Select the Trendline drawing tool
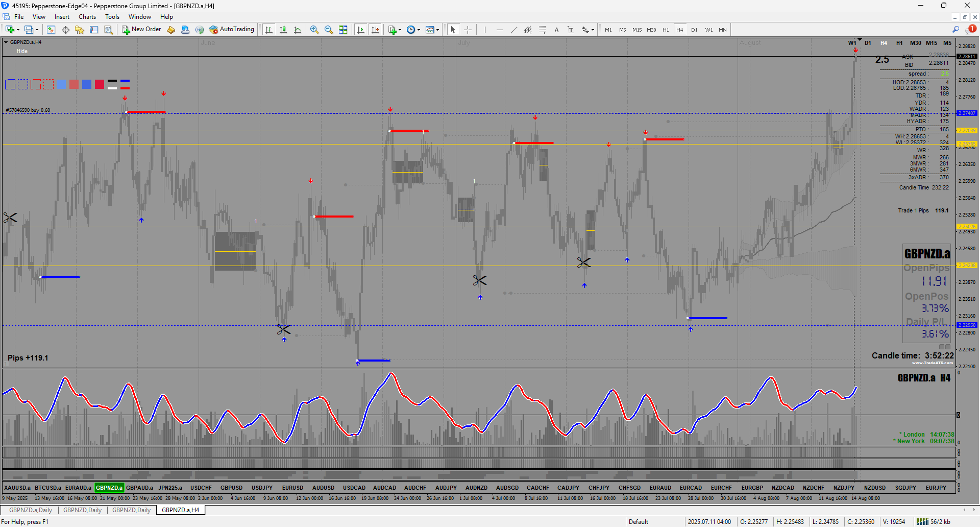 click(x=513, y=30)
